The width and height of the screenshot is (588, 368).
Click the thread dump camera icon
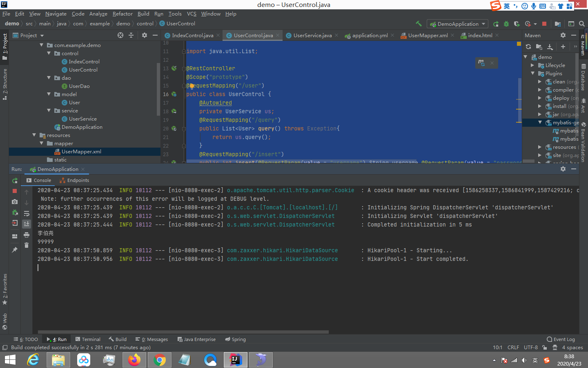pyautogui.click(x=15, y=202)
